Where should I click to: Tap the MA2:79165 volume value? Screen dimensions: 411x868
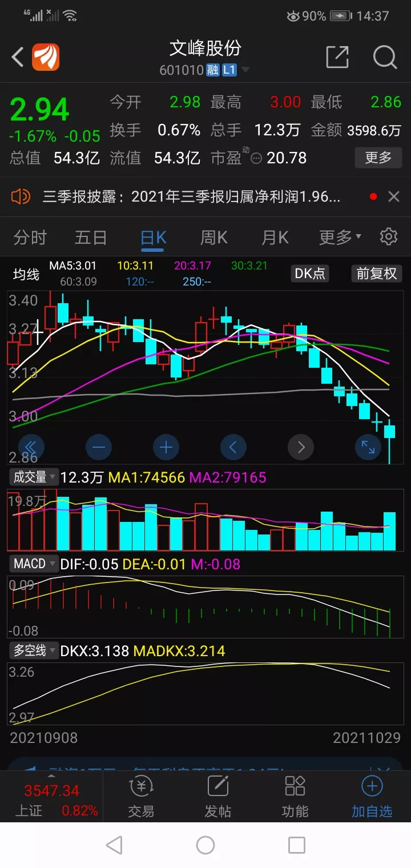(x=228, y=477)
